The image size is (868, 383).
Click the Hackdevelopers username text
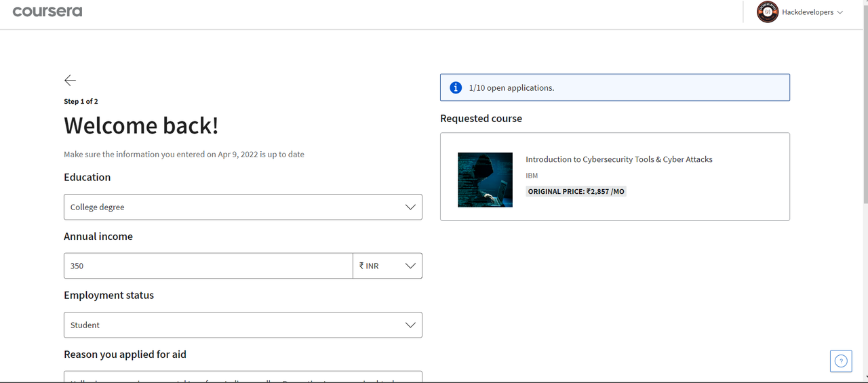pyautogui.click(x=808, y=12)
